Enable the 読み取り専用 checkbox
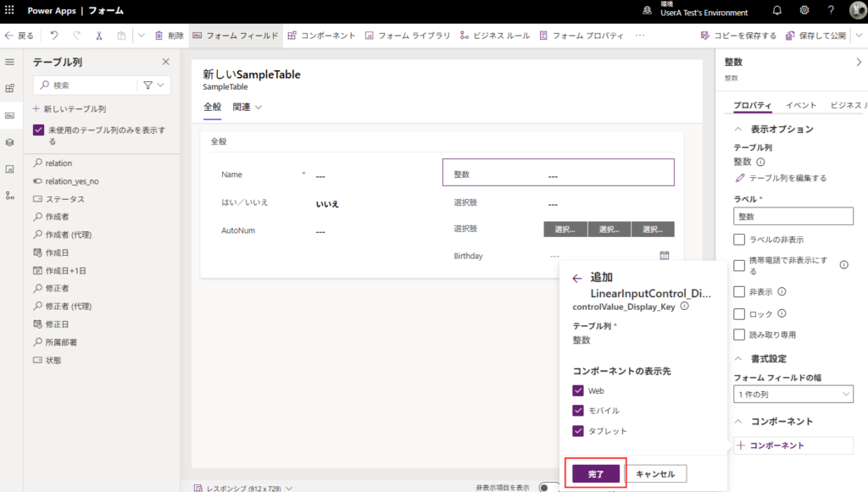 pyautogui.click(x=739, y=334)
